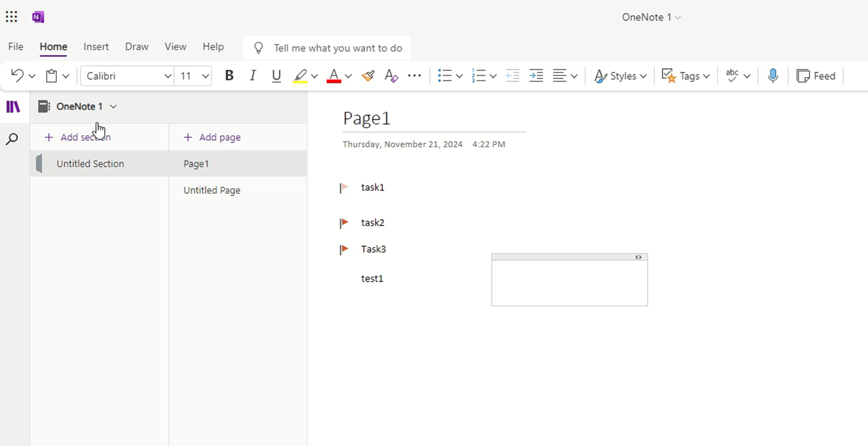Underline the selected text
This screenshot has height=446, width=868.
pyautogui.click(x=276, y=75)
